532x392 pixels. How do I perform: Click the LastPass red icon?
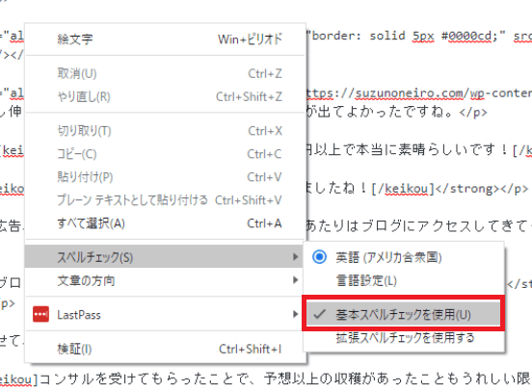pyautogui.click(x=40, y=314)
